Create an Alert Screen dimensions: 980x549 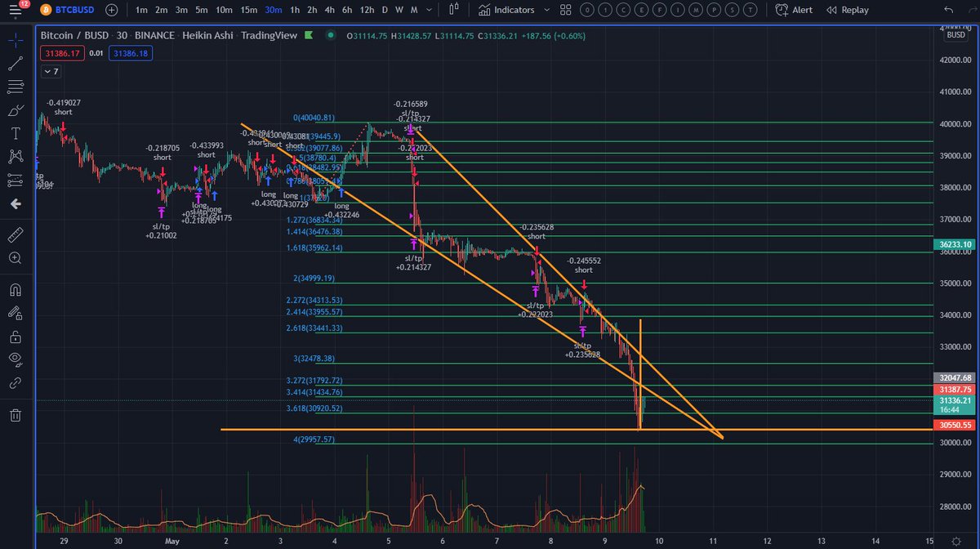(x=794, y=10)
